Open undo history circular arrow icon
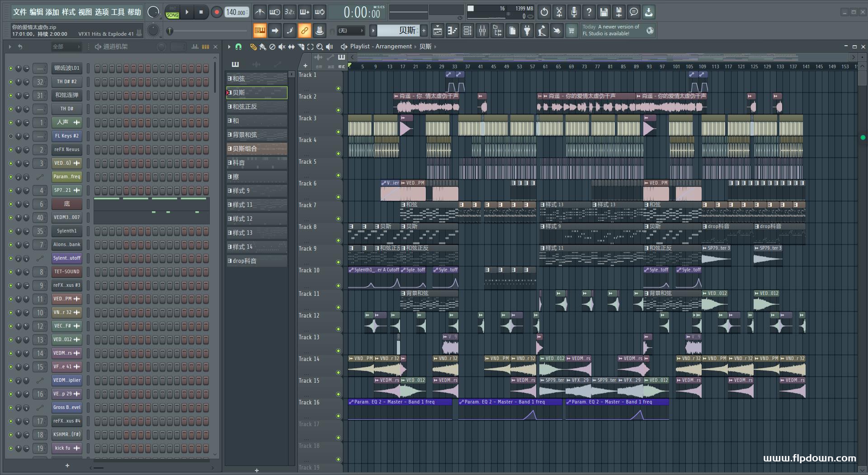 click(544, 12)
